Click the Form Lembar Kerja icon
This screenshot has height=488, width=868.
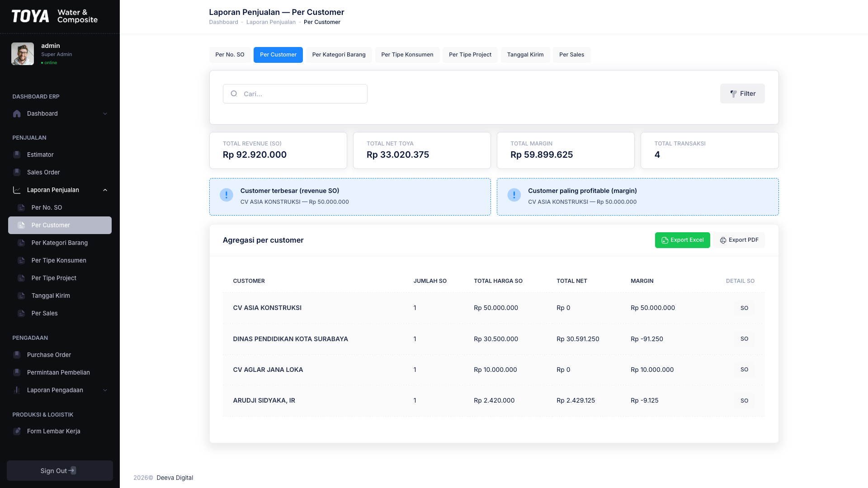click(x=17, y=431)
